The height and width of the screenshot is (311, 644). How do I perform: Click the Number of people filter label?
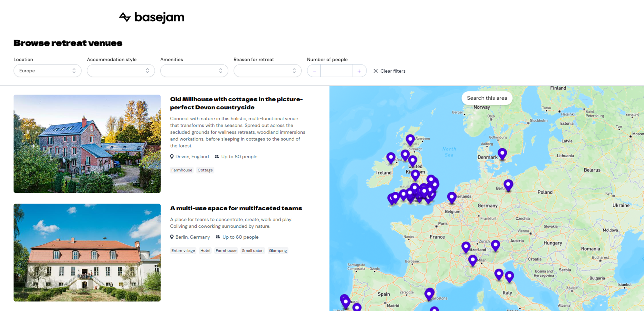327,59
